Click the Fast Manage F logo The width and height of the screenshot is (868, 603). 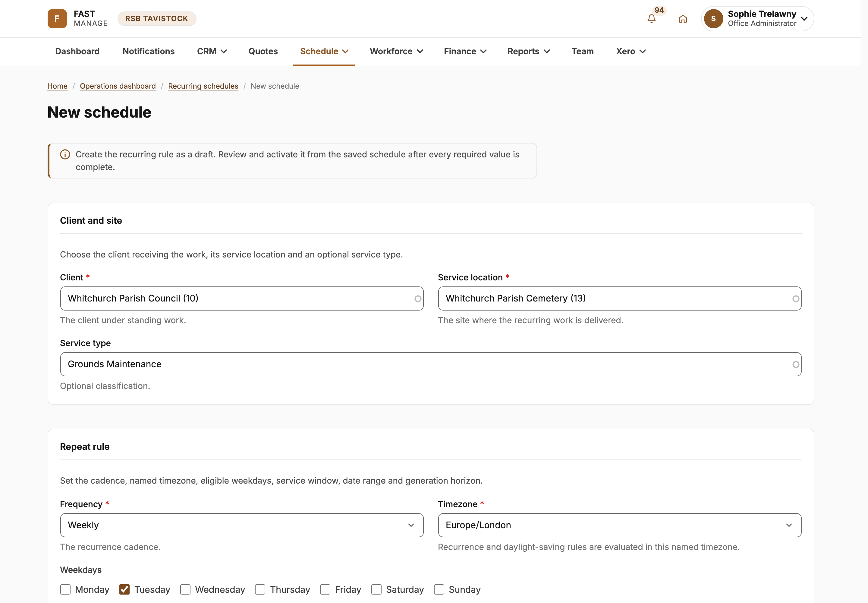tap(57, 18)
